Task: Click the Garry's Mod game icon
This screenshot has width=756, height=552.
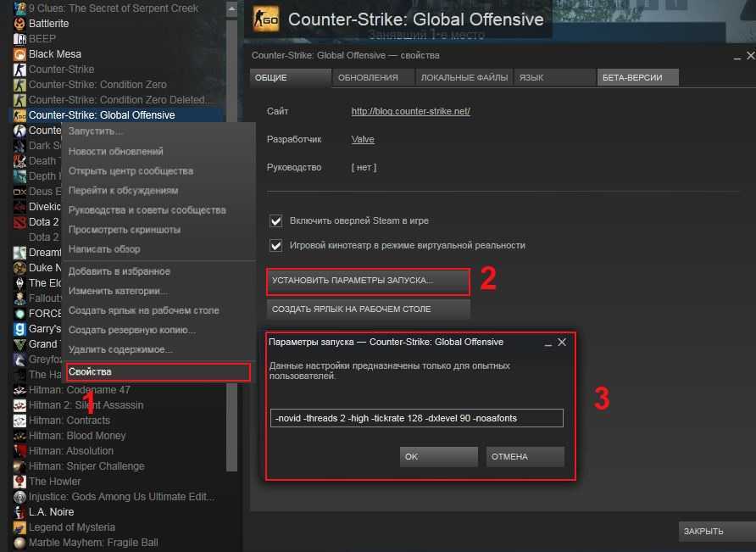Action: [x=19, y=329]
